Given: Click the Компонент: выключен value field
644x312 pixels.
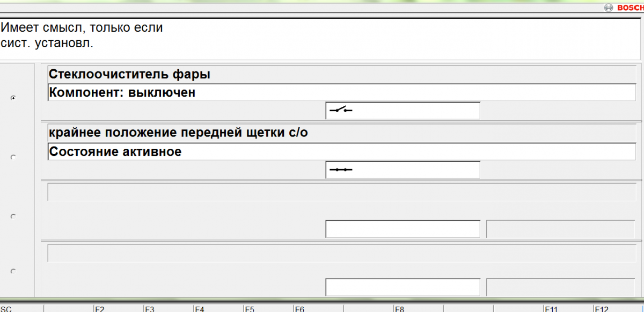Looking at the screenshot, I should [x=342, y=92].
